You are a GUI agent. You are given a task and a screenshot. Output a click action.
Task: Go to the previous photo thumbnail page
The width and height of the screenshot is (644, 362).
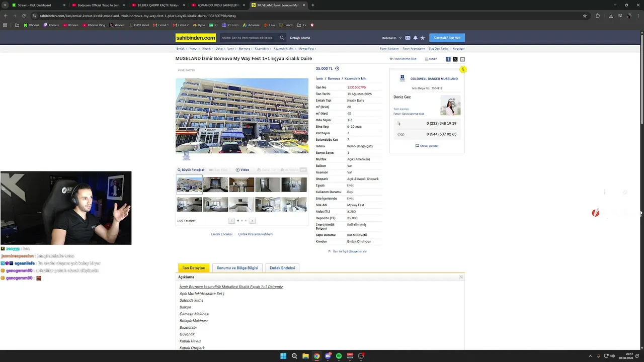click(231, 221)
